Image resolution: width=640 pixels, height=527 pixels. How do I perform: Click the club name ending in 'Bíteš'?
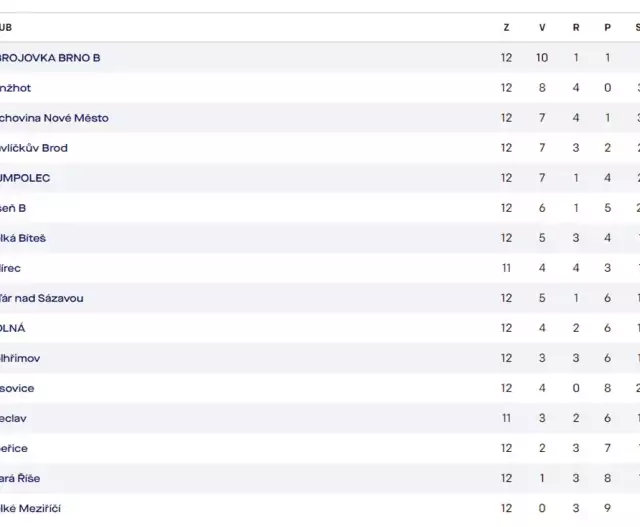(22, 238)
